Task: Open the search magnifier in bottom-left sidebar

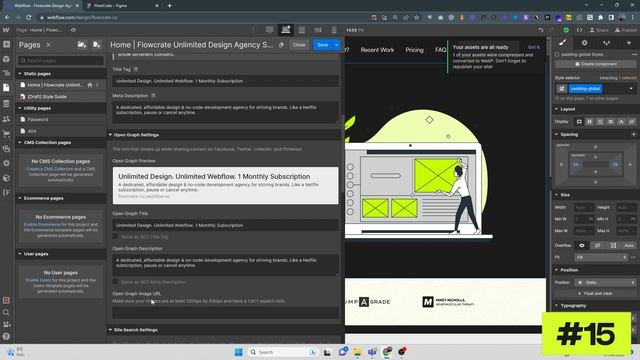Action: pyautogui.click(x=6, y=312)
